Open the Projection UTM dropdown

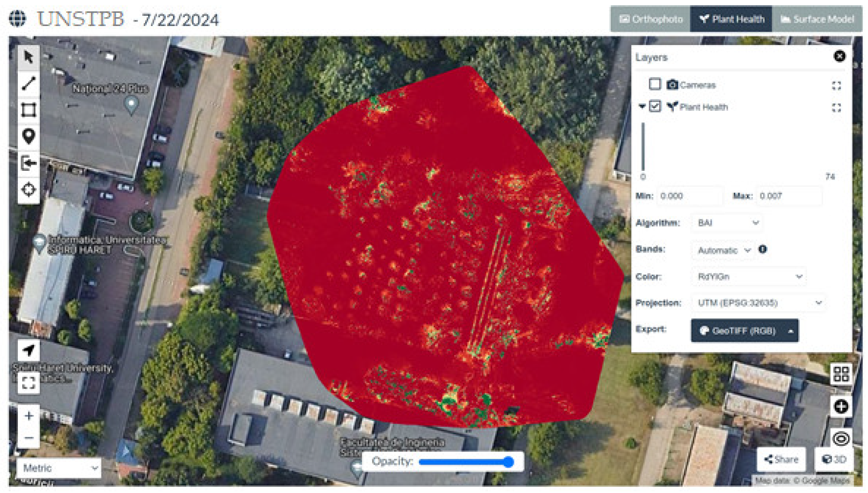coord(759,303)
